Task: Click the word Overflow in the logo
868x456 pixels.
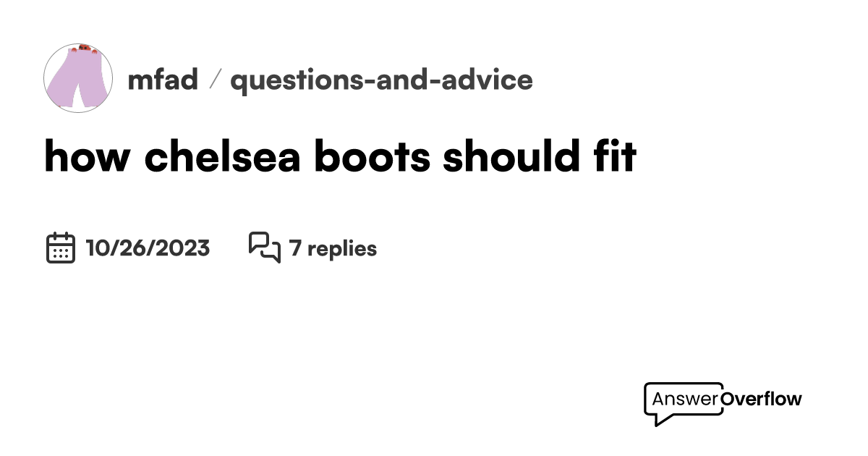Action: (x=762, y=399)
